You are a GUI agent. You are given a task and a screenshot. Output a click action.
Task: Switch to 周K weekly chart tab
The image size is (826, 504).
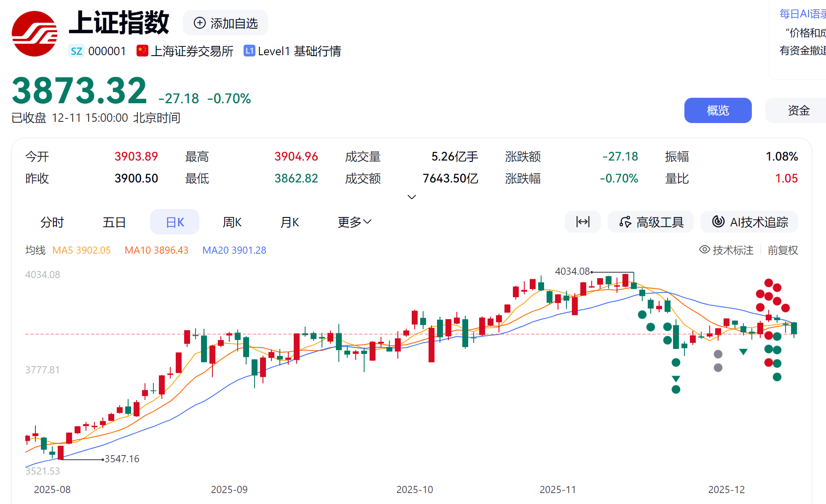click(x=232, y=222)
